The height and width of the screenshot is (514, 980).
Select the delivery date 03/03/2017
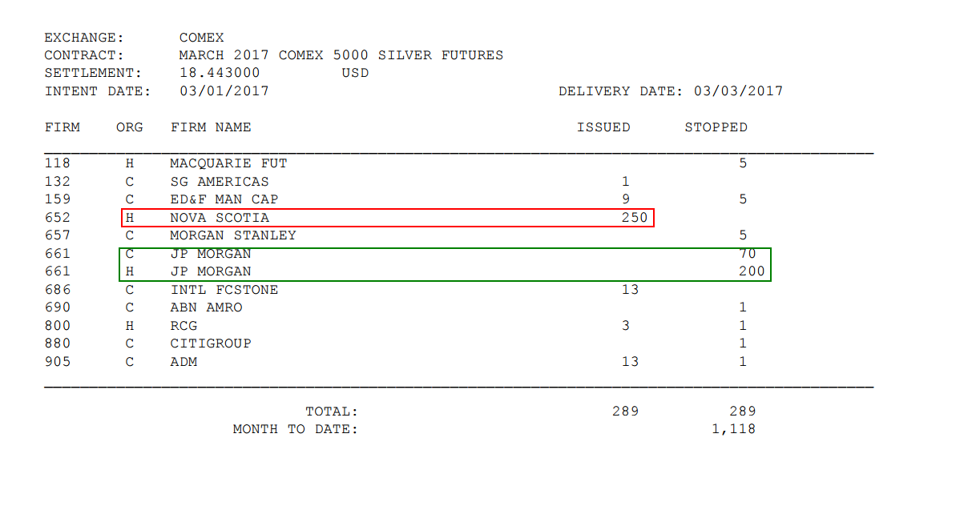pos(738,91)
